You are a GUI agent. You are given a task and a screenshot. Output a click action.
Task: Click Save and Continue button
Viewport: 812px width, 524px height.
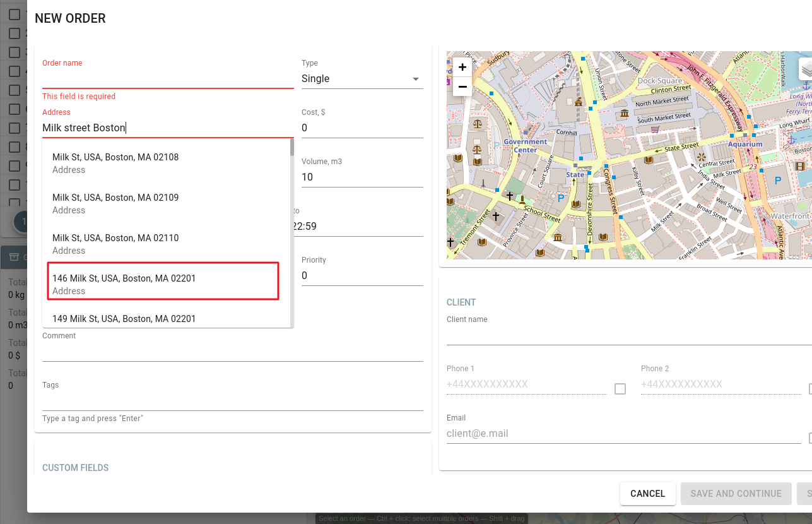point(736,494)
